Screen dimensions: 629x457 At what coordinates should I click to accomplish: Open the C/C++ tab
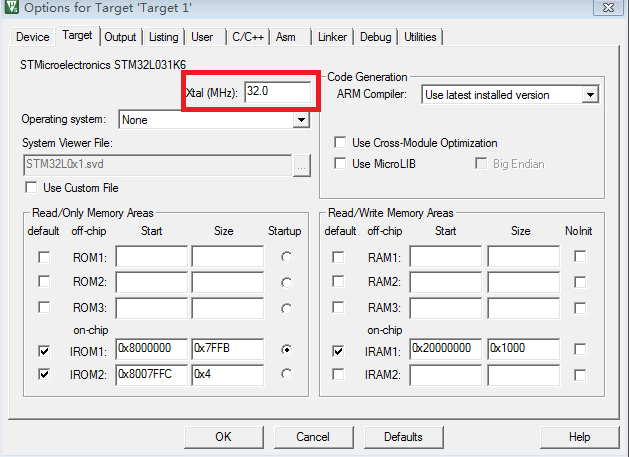tap(248, 37)
